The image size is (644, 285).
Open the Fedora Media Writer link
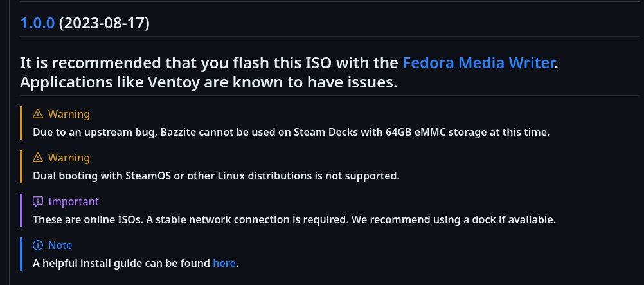pyautogui.click(x=478, y=63)
